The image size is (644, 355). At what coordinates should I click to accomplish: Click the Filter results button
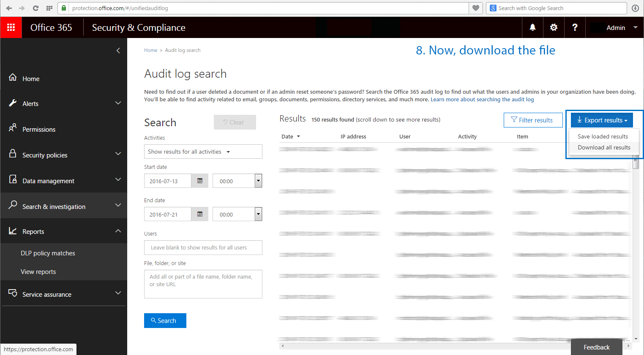pos(533,120)
